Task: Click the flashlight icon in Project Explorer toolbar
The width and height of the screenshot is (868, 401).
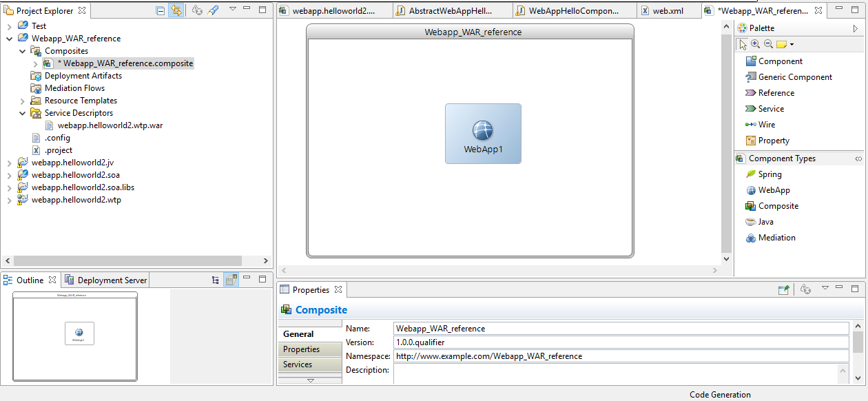Action: coord(214,10)
